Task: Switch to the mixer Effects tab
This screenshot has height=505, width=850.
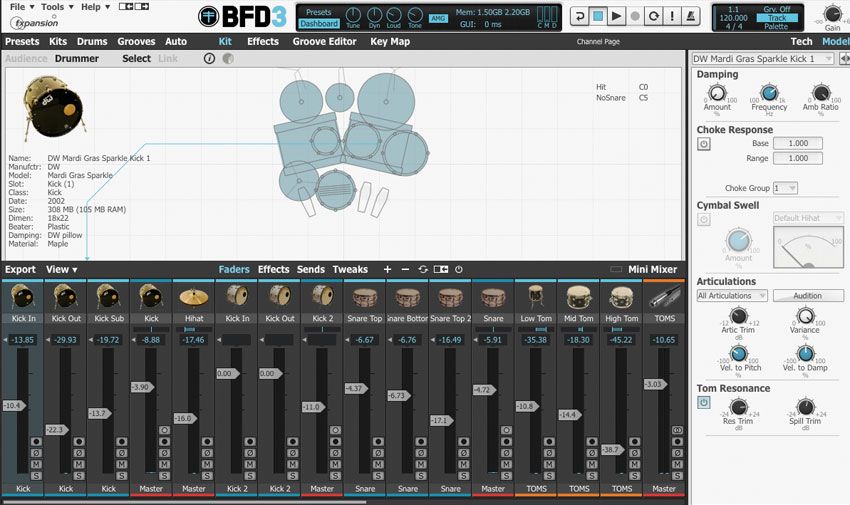Action: point(273,269)
